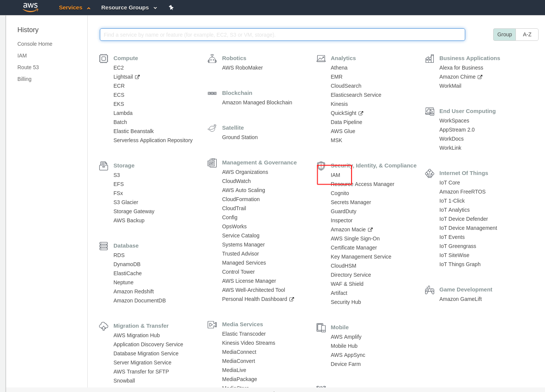Click the Internet Of Things category icon
Image resolution: width=545 pixels, height=392 pixels.
tap(430, 174)
